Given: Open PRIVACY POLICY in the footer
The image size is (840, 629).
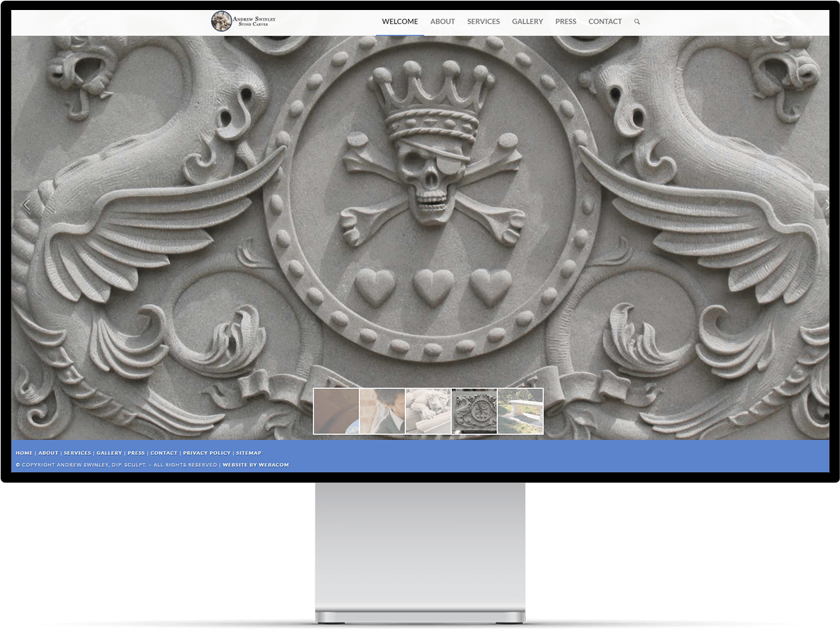Looking at the screenshot, I should click(x=207, y=453).
